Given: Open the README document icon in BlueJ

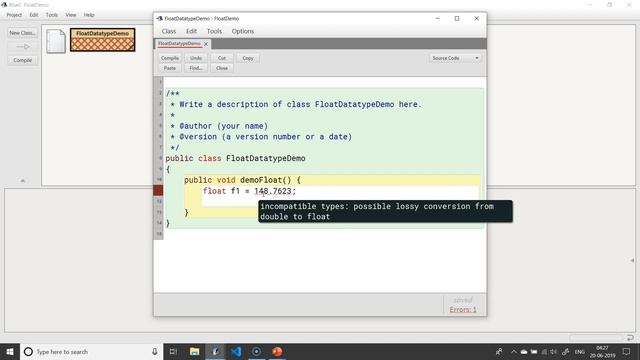Looking at the screenshot, I should [56, 41].
